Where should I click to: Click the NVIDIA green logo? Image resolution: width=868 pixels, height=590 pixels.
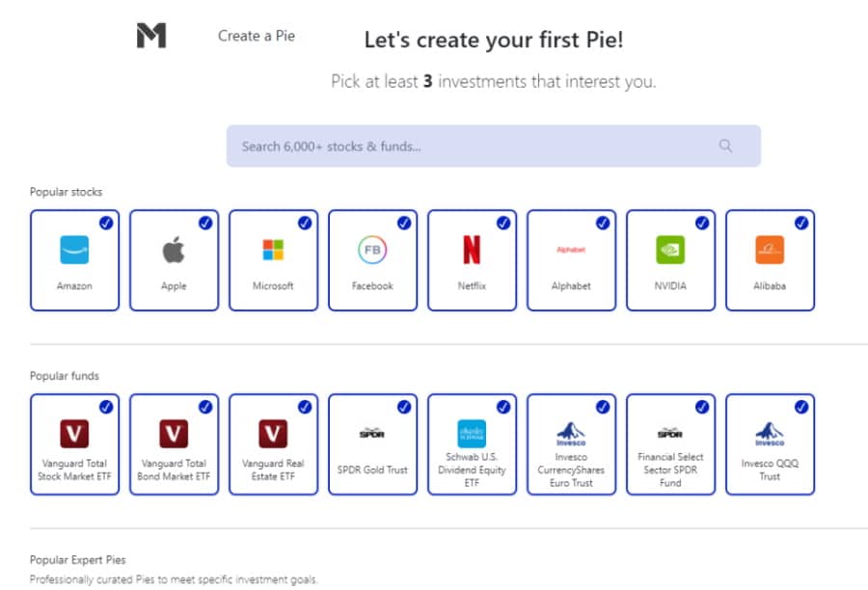click(670, 250)
